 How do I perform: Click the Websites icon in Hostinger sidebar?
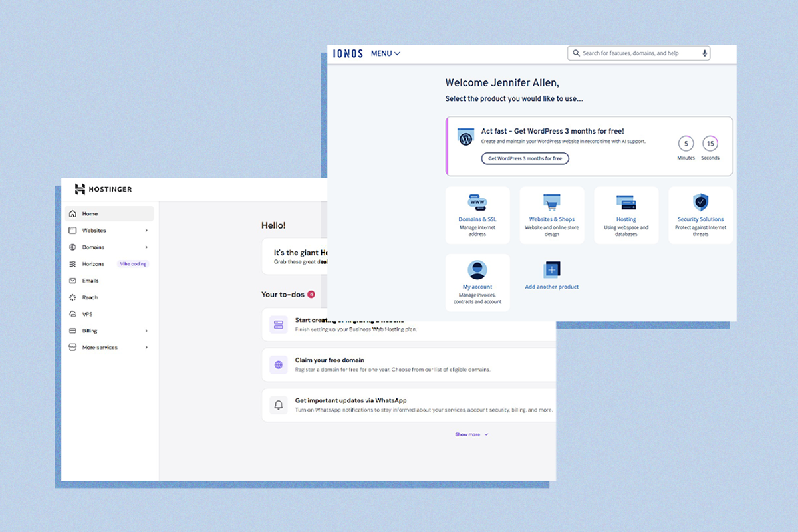[x=72, y=231]
